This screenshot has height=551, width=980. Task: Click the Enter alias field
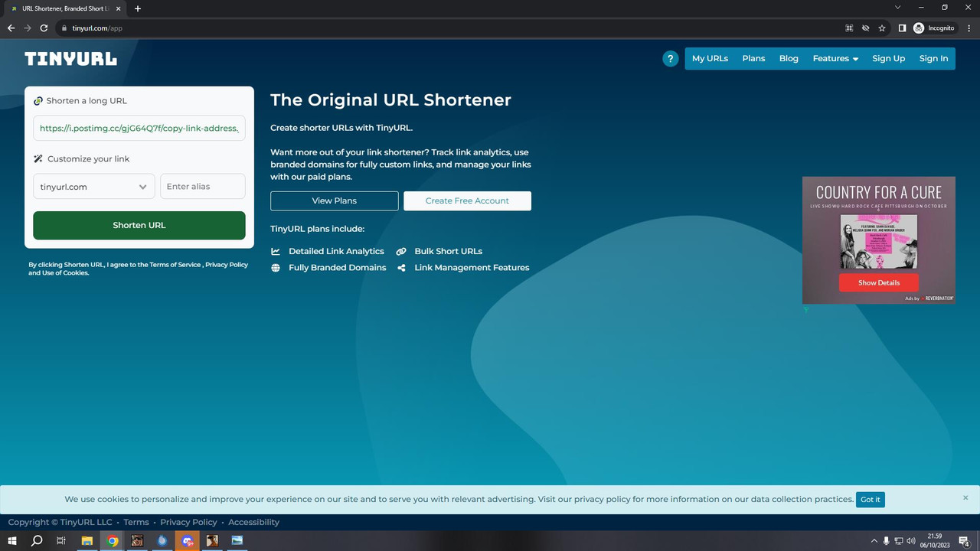click(203, 187)
